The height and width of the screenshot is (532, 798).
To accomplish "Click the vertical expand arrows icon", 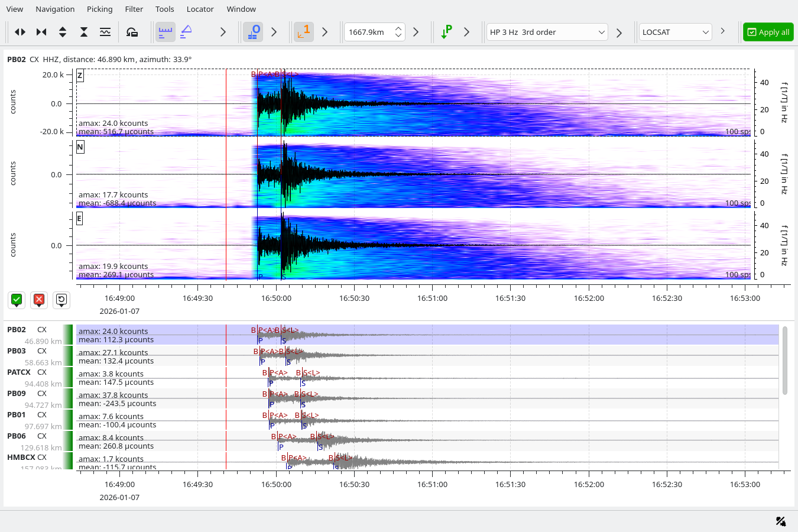I will coord(63,32).
